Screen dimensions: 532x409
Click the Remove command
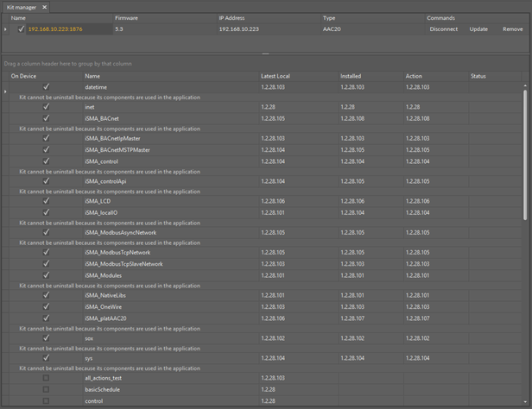(512, 29)
